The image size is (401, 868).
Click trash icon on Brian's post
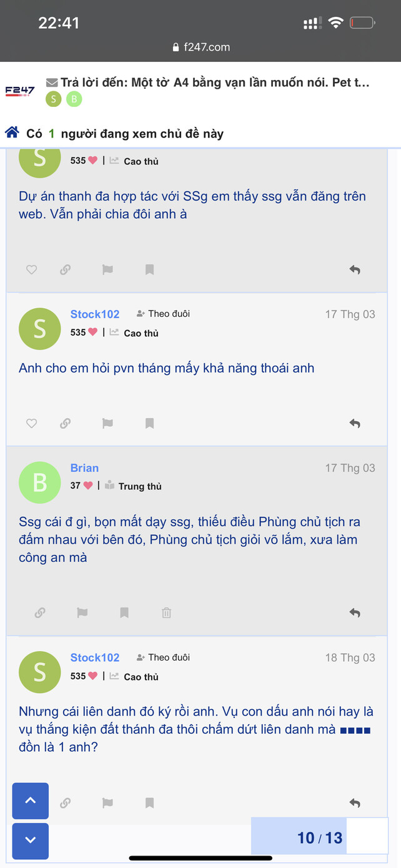pyautogui.click(x=166, y=612)
